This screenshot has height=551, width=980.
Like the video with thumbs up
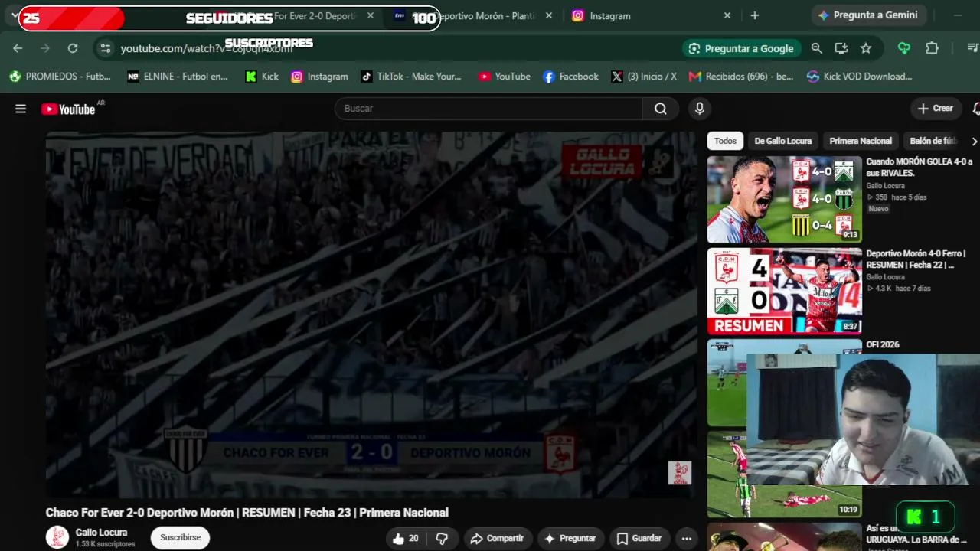click(405, 538)
